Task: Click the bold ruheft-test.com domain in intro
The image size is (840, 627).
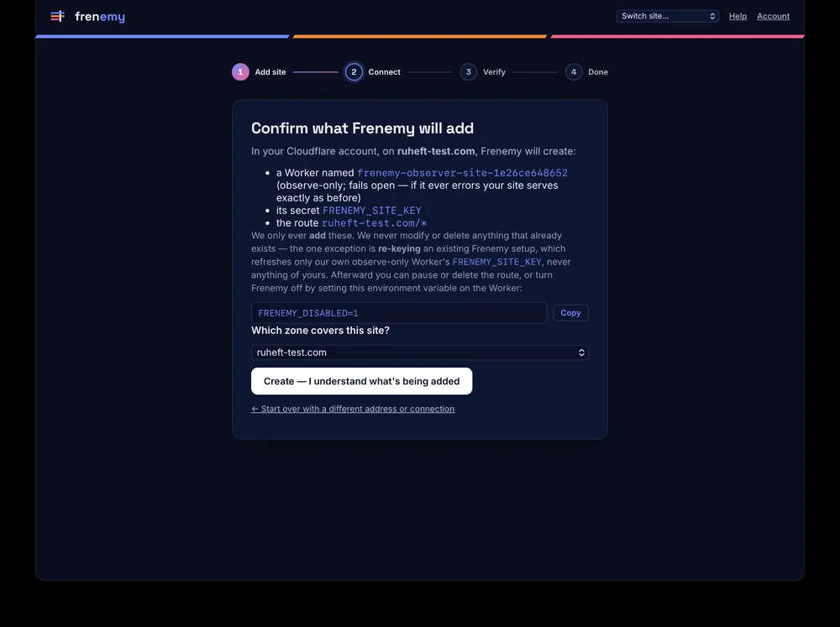Action: point(435,151)
